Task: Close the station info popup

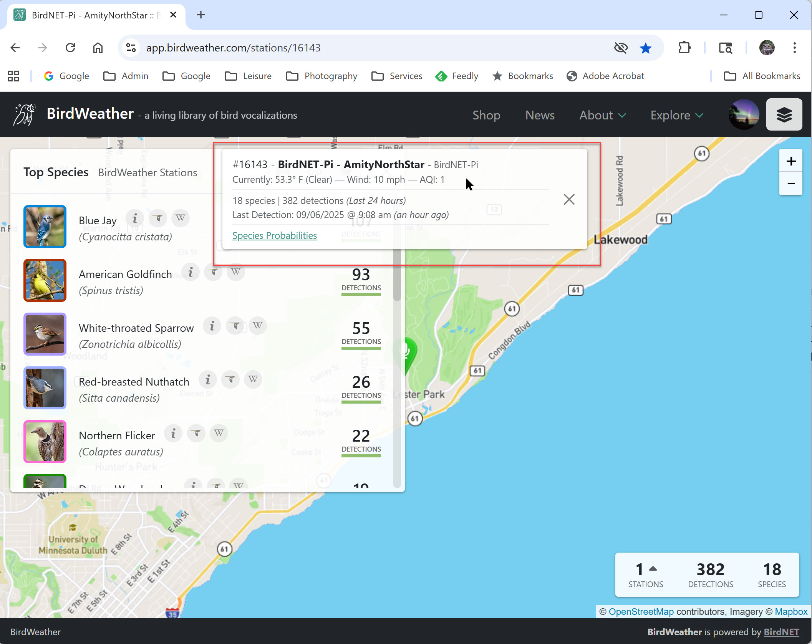Action: (x=569, y=199)
